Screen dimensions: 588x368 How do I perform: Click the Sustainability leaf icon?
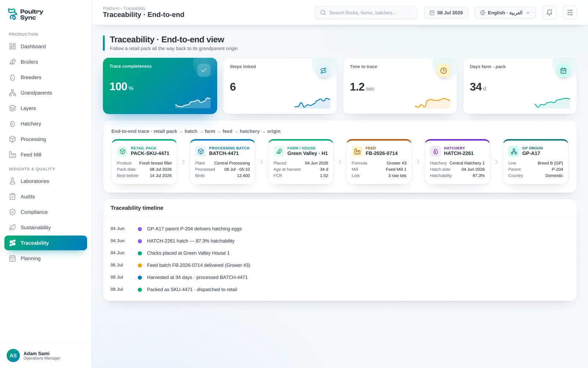click(12, 227)
